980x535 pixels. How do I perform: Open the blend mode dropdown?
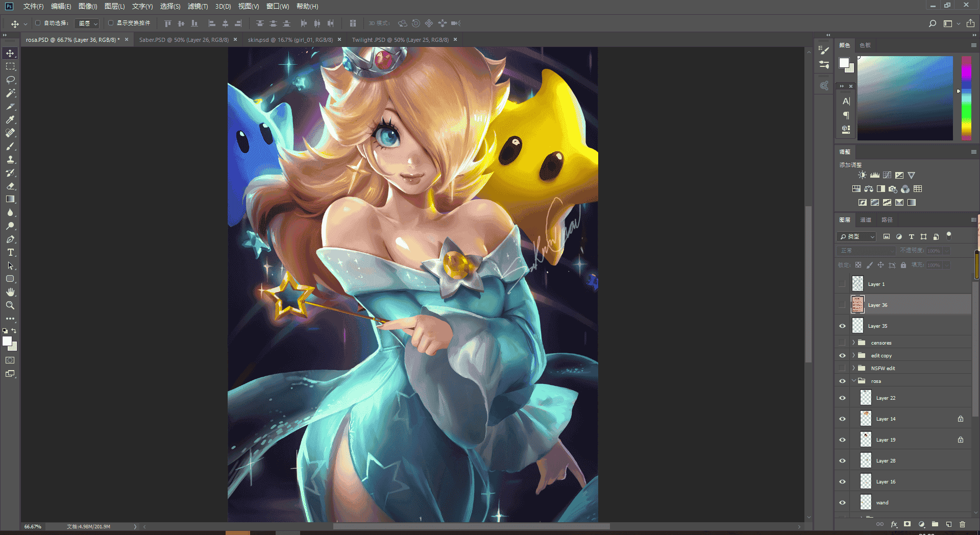(x=866, y=251)
